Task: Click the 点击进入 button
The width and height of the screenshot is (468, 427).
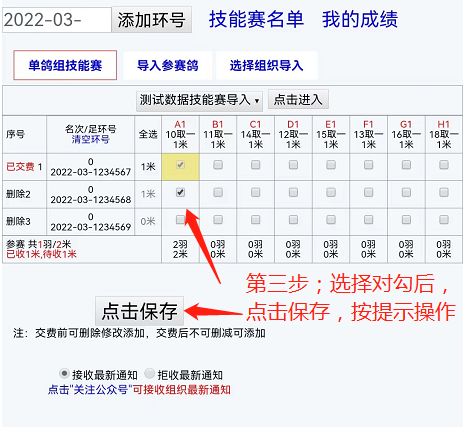Action: tap(298, 99)
